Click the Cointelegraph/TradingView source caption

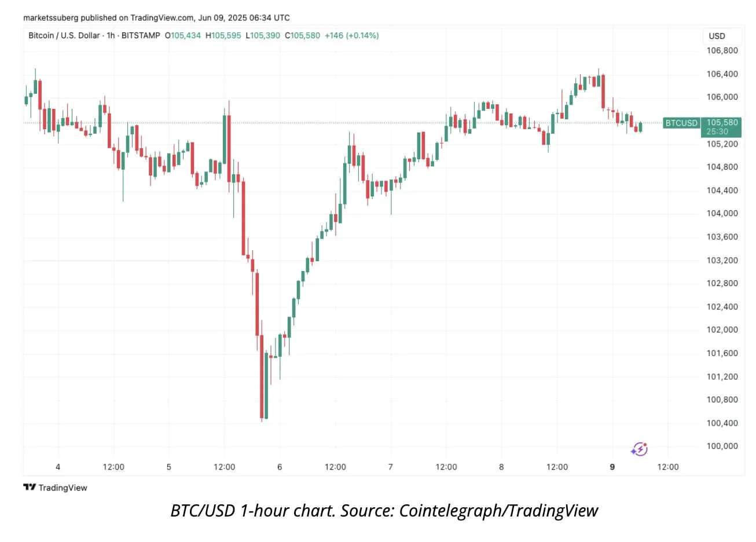pyautogui.click(x=384, y=511)
